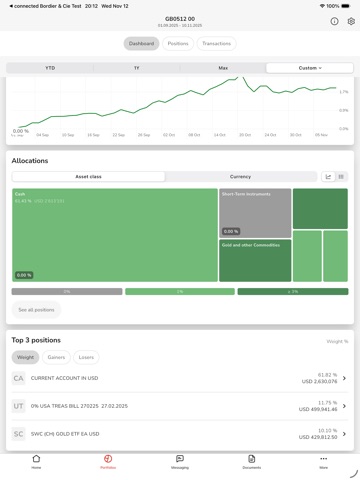Go to Home in bottom bar
This screenshot has width=360, height=480.
(x=36, y=462)
